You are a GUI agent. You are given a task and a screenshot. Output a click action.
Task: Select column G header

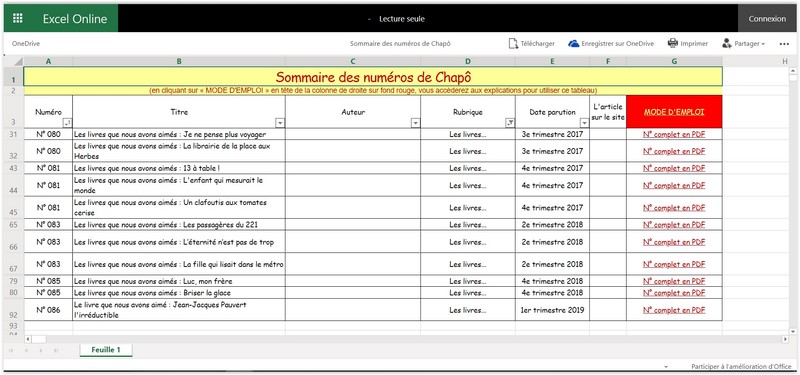click(674, 61)
